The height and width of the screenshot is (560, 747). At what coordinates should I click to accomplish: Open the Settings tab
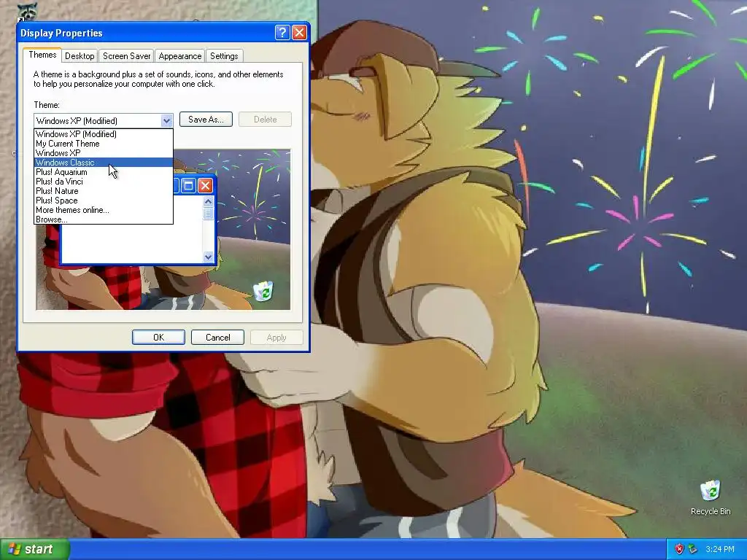pyautogui.click(x=224, y=55)
